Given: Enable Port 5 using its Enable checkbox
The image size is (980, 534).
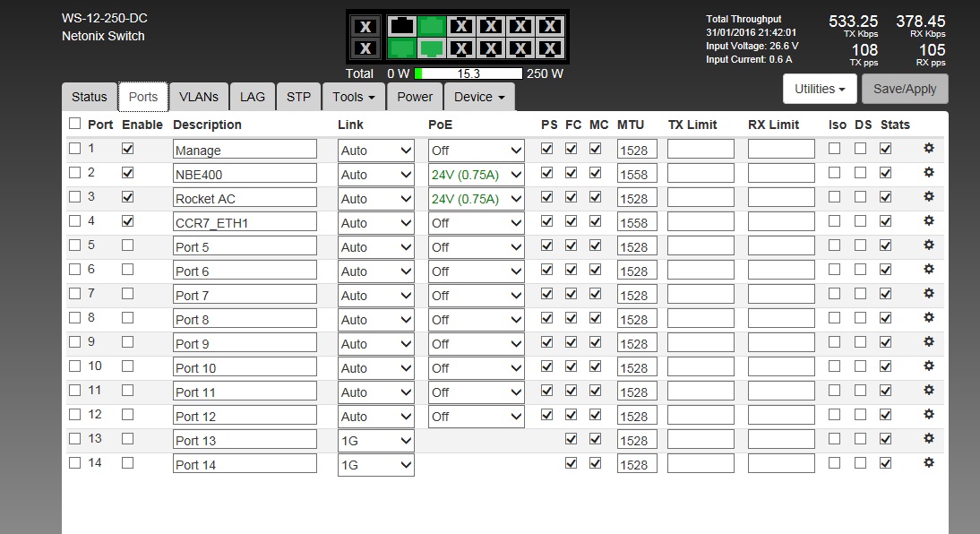Looking at the screenshot, I should click(x=128, y=245).
